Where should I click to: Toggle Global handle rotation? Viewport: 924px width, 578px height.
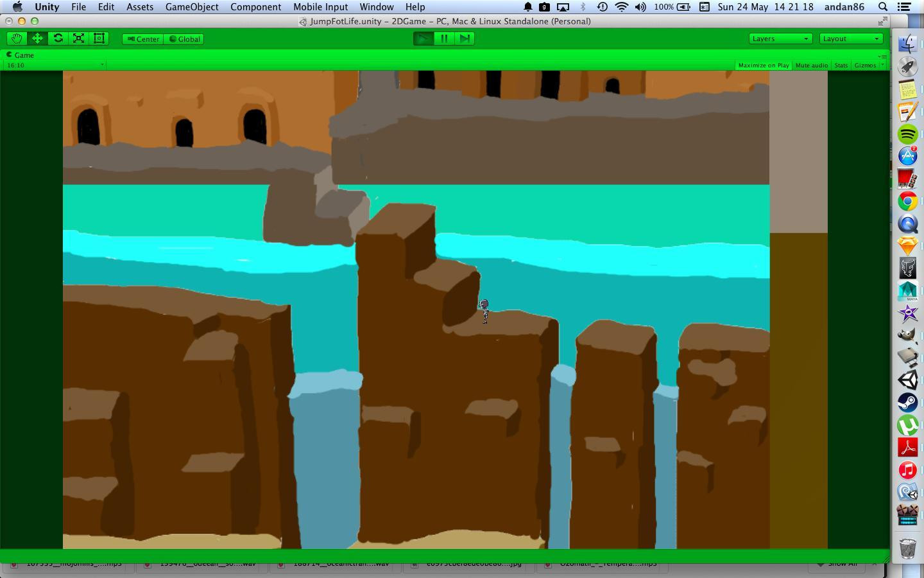[184, 39]
